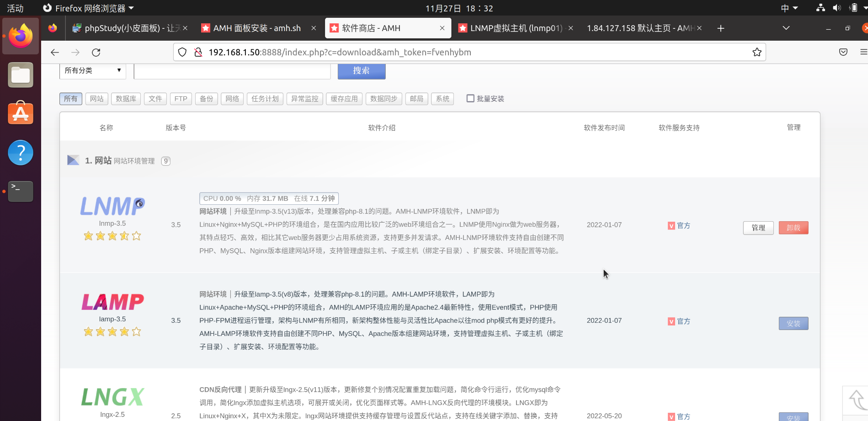Launch Ubuntu Software from the dock
The width and height of the screenshot is (868, 421).
click(21, 113)
